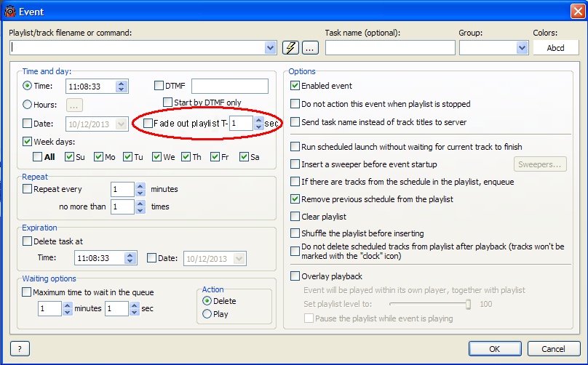Check Shuffle the playlist before inserting

[295, 233]
